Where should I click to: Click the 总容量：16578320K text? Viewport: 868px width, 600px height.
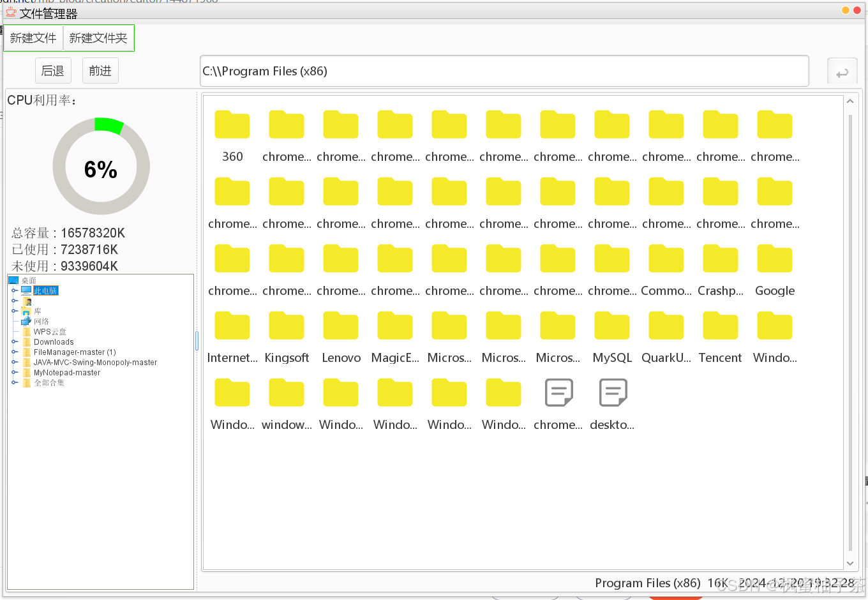tap(68, 233)
